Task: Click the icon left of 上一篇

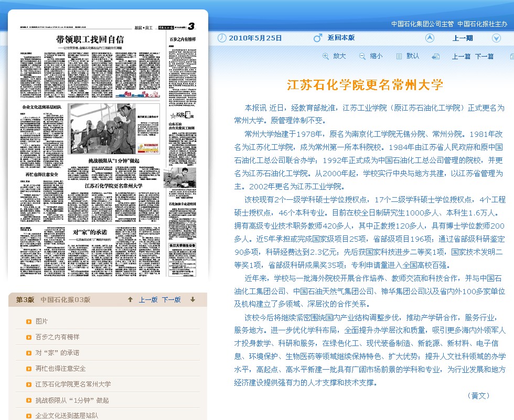Action: coord(435,57)
